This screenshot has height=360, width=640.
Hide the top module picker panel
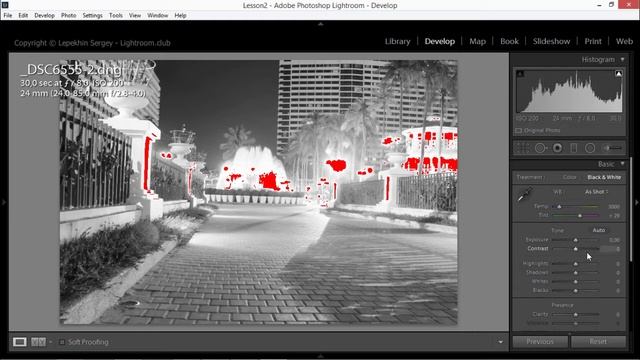click(x=320, y=24)
